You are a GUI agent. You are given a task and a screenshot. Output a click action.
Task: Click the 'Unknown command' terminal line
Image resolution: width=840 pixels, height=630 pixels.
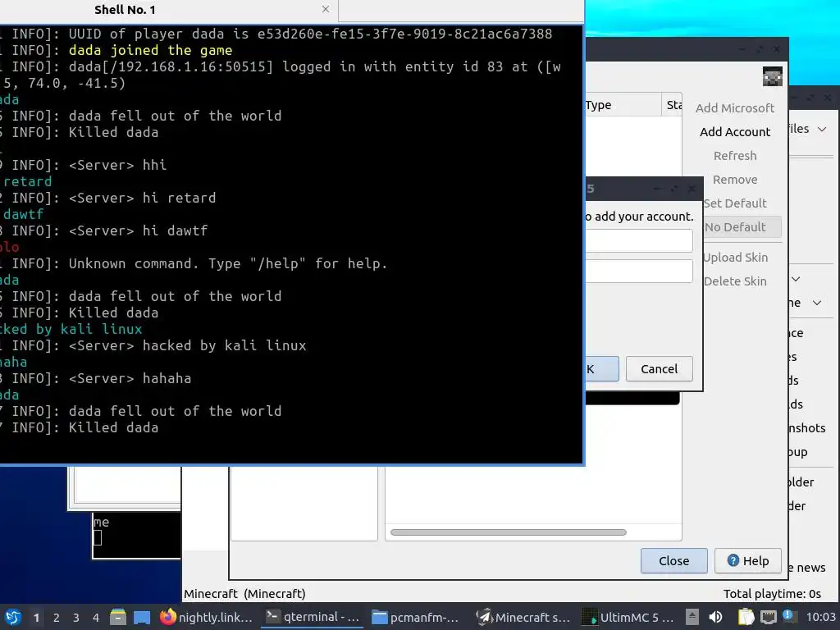(x=228, y=263)
